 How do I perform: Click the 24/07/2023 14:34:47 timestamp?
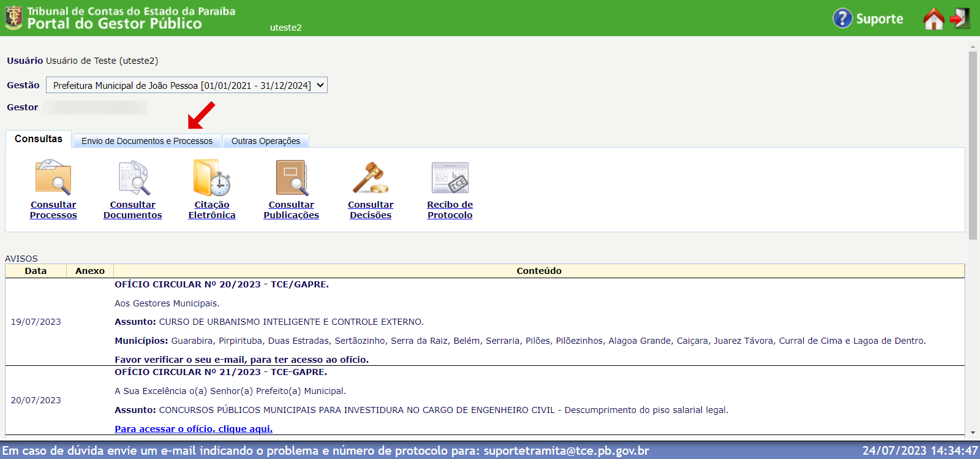pyautogui.click(x=920, y=450)
